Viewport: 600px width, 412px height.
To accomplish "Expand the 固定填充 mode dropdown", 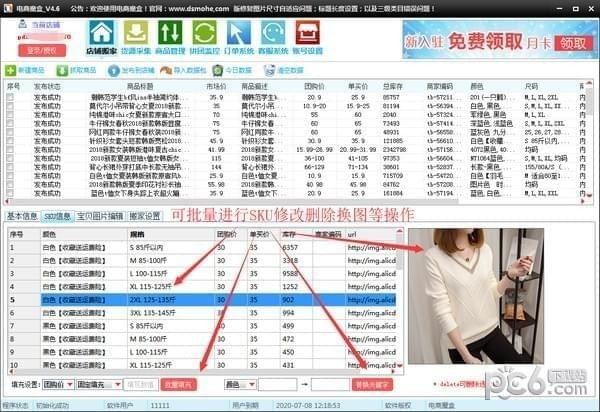I will [118, 384].
